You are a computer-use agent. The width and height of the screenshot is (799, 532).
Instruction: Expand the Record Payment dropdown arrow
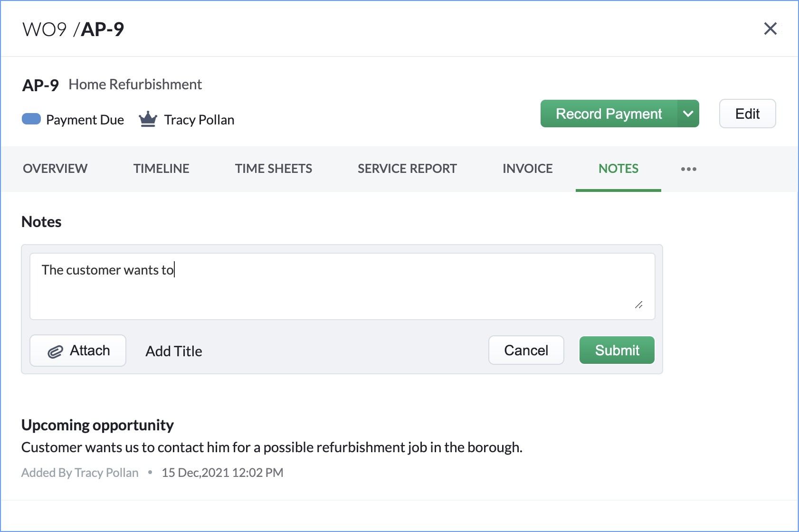click(x=688, y=114)
